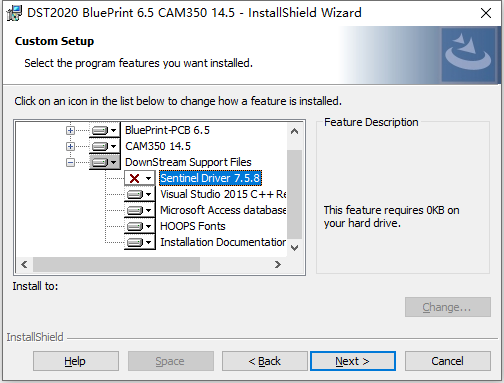
Task: Open install options dropdown for BluePrint-PCB 6.5
Action: pyautogui.click(x=105, y=130)
